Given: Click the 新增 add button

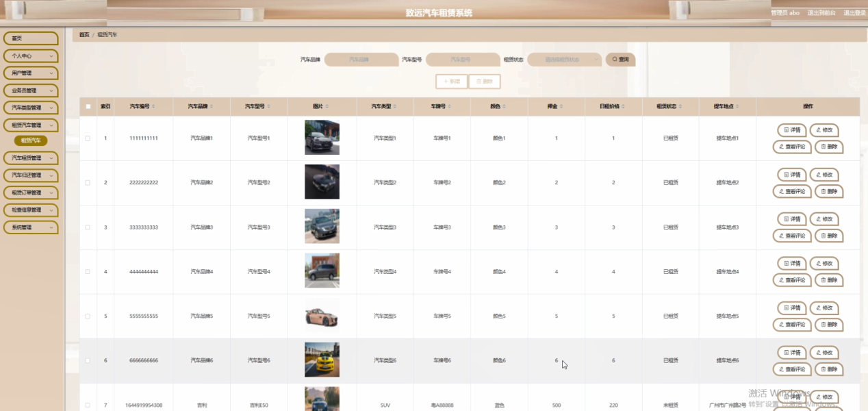Looking at the screenshot, I should coord(452,82).
